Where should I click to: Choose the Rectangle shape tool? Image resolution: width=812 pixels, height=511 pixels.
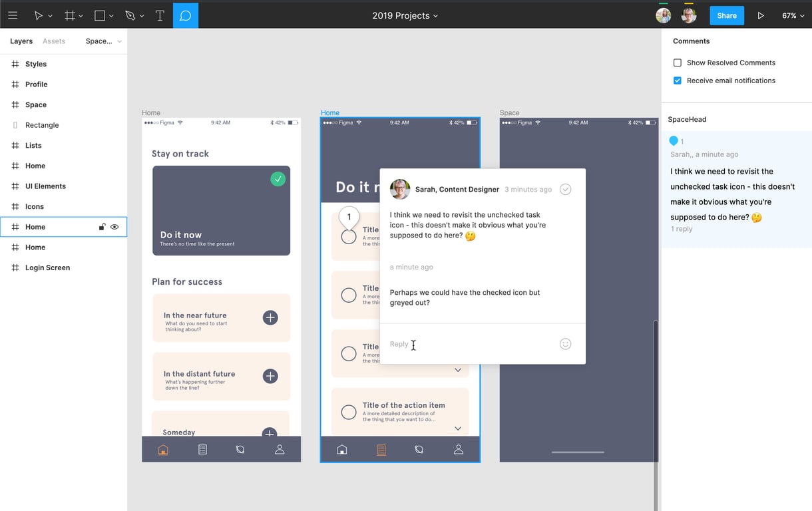100,15
